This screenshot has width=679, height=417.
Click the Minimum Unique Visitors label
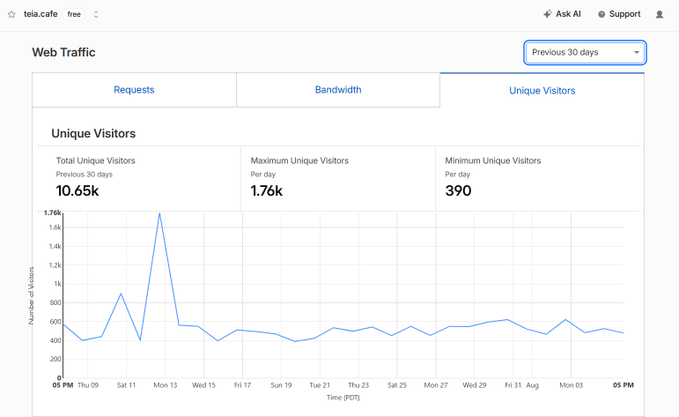coord(493,161)
